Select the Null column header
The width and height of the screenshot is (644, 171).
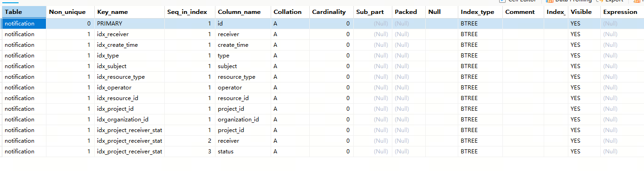(x=442, y=12)
